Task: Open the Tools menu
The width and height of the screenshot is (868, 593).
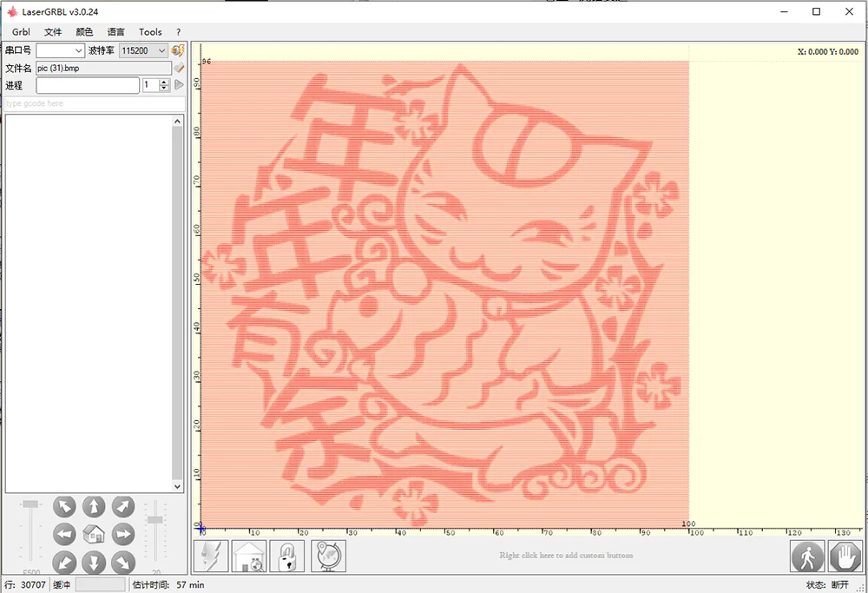Action: click(x=150, y=32)
